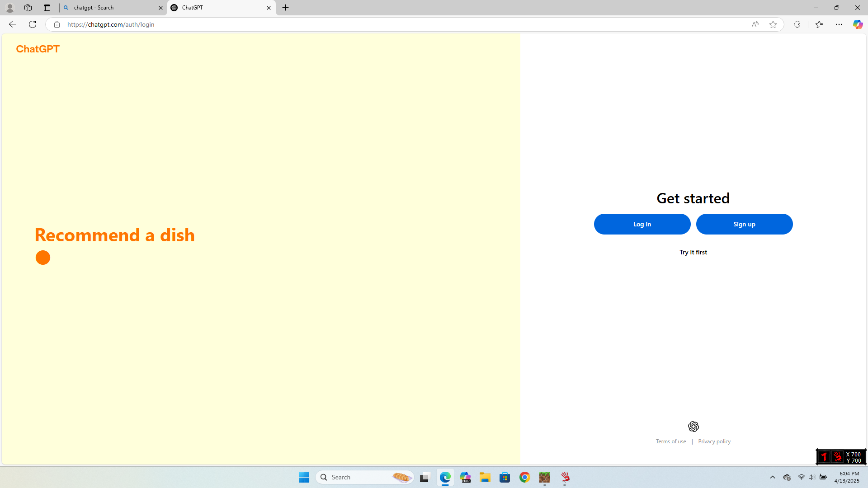This screenshot has width=868, height=488.
Task: Click the OpenAI logo icon
Action: (693, 427)
